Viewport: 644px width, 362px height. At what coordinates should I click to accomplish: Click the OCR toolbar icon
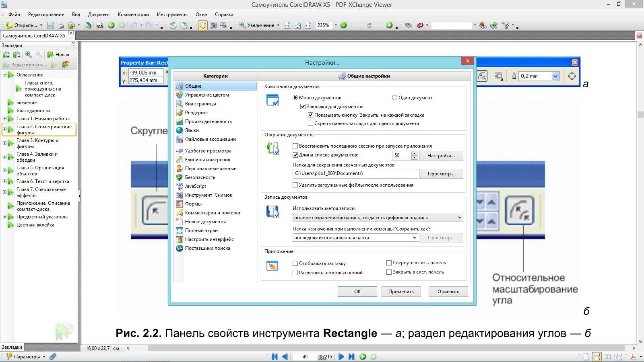coord(100,25)
